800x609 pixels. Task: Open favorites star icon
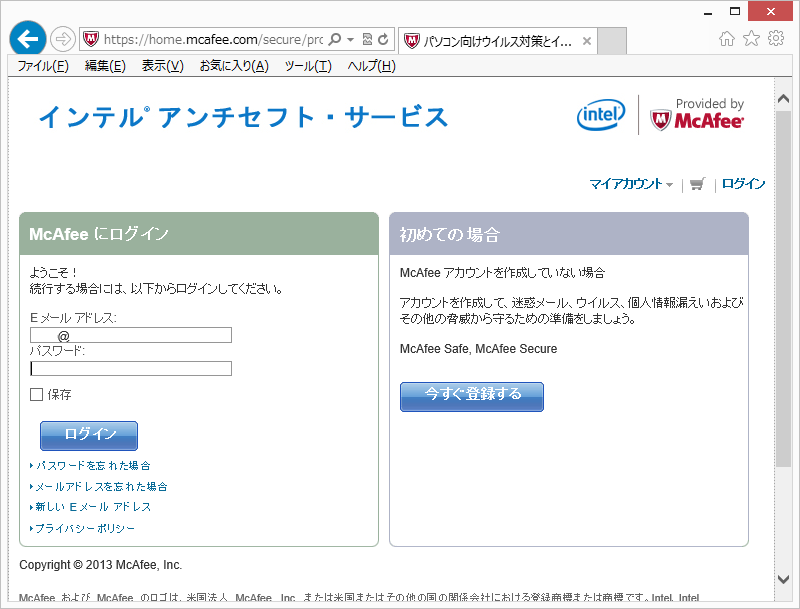[x=751, y=39]
